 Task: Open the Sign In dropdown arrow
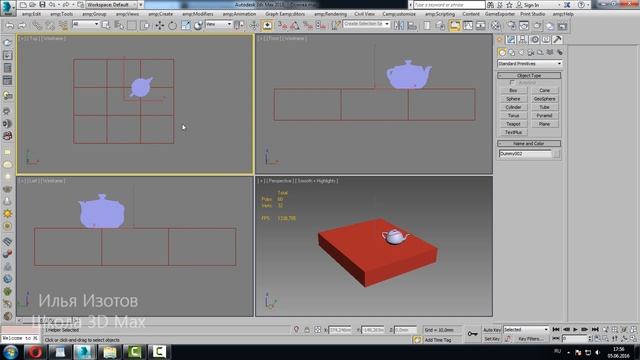pyautogui.click(x=558, y=5)
